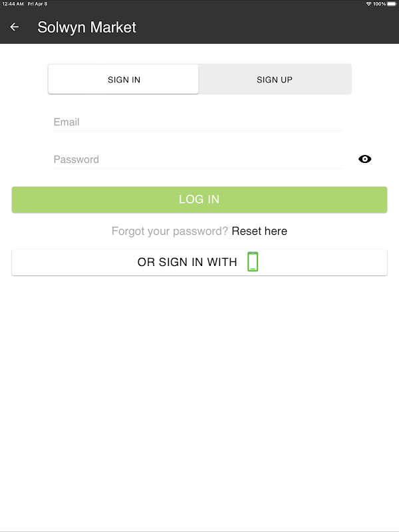Image resolution: width=399 pixels, height=532 pixels.
Task: Tap the OR SIGN IN WITH label text
Action: point(187,262)
